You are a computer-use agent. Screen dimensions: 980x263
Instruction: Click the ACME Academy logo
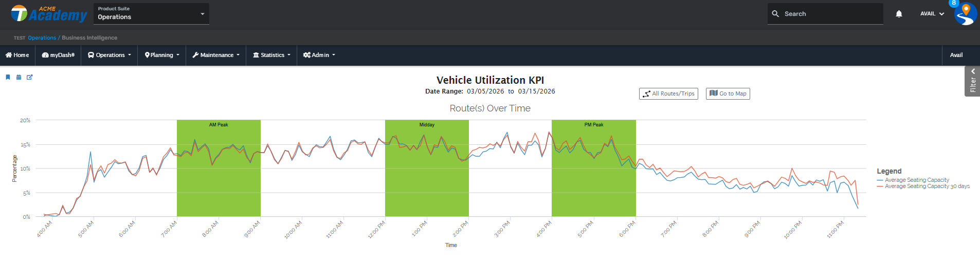click(49, 14)
